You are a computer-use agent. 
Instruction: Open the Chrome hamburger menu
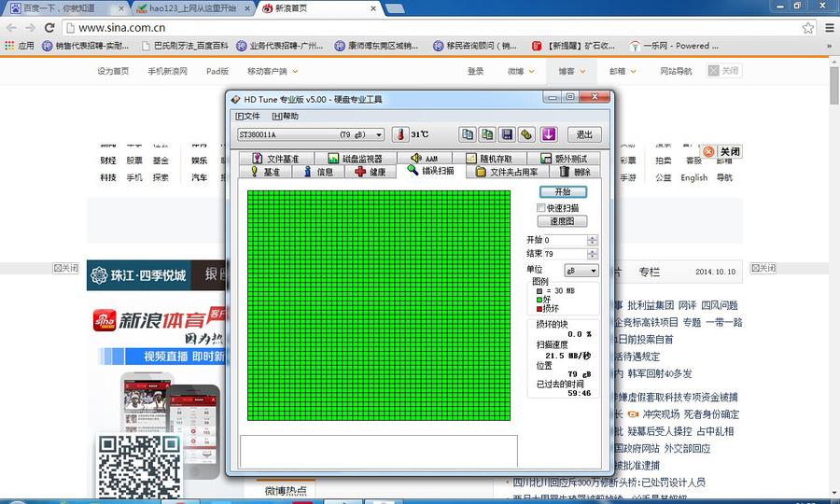point(830,28)
